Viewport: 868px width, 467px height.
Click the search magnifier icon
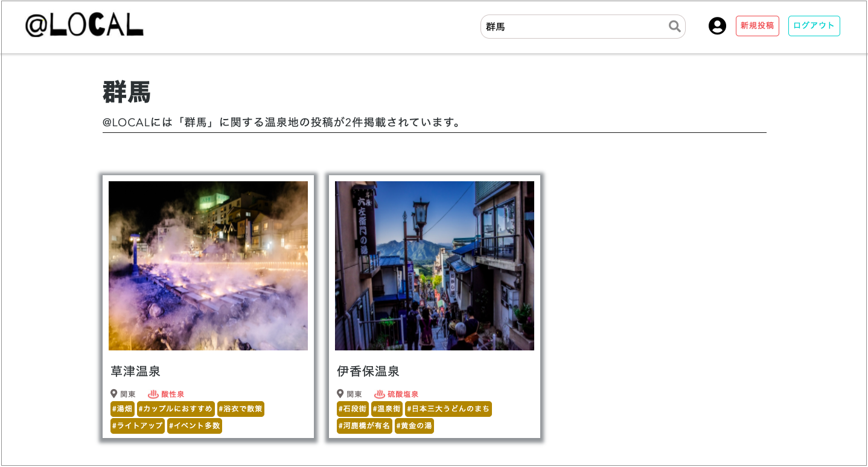[673, 27]
